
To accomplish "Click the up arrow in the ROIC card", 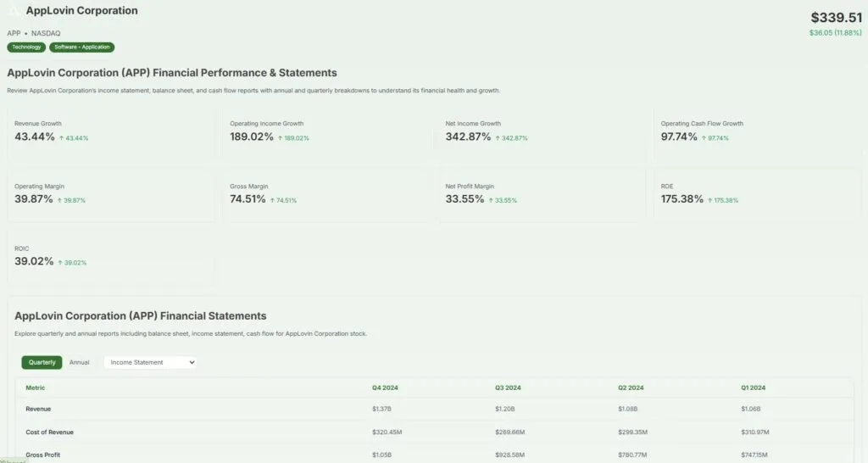I will click(x=60, y=263).
